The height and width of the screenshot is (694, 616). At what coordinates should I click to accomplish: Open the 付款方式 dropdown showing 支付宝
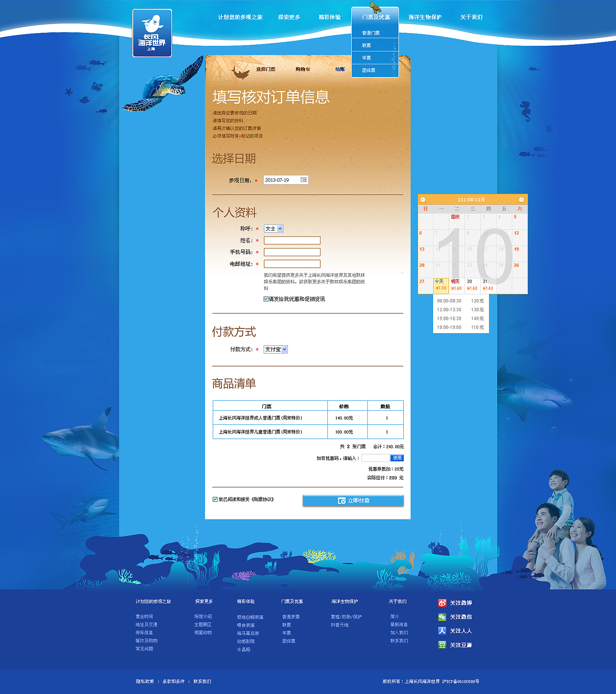coord(276,350)
